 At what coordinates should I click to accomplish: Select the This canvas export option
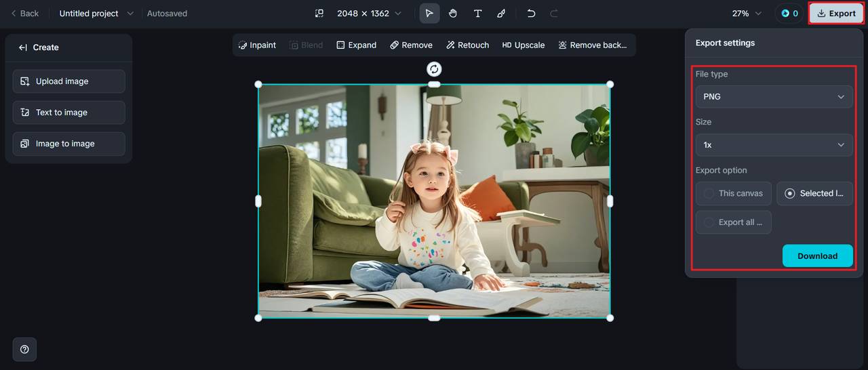733,193
